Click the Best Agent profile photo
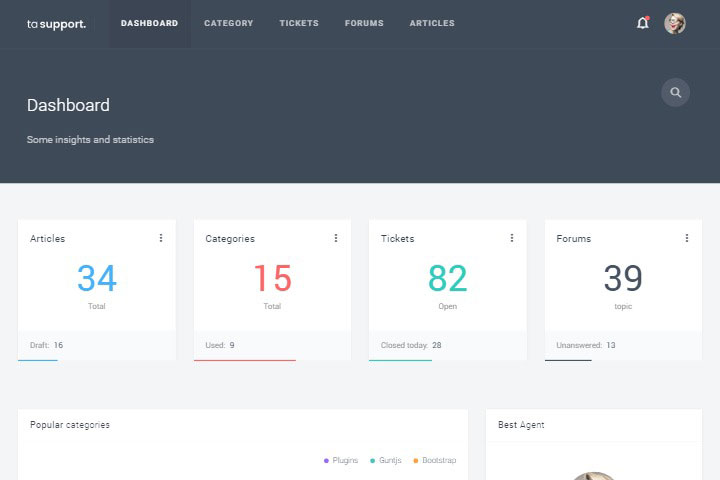Screen dimensions: 720x480 point(595,475)
